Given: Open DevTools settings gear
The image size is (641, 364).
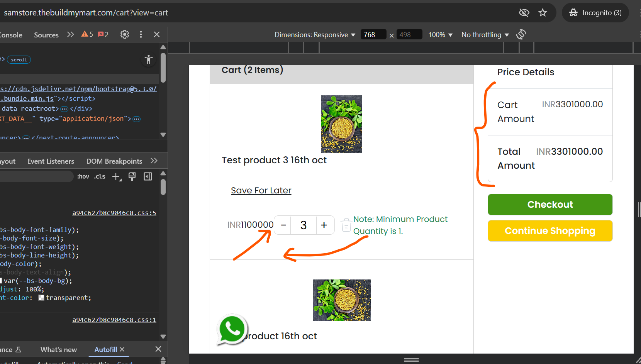Looking at the screenshot, I should [125, 34].
